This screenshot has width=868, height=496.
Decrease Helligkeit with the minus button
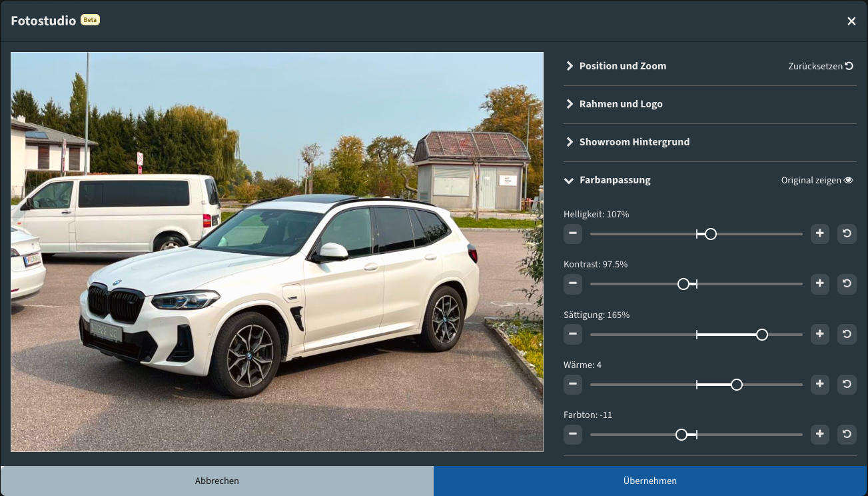(573, 234)
